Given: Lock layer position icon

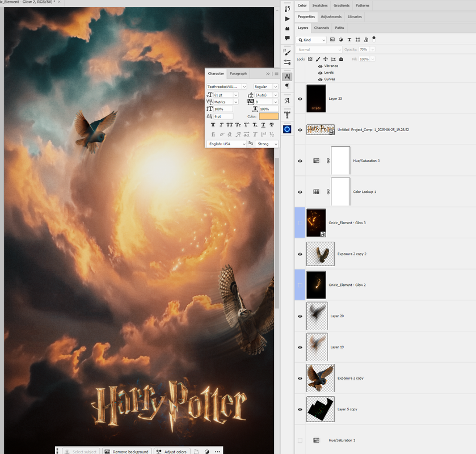Looking at the screenshot, I should [326, 59].
